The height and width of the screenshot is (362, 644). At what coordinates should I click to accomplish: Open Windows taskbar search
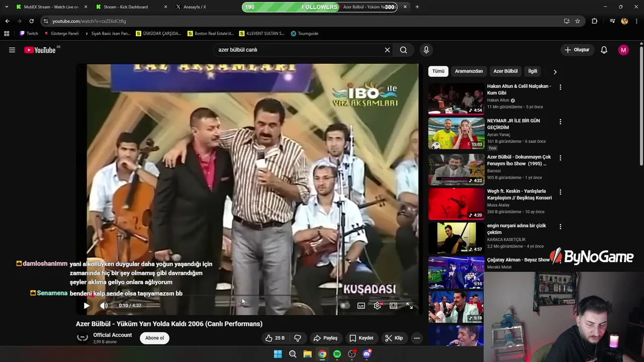pyautogui.click(x=293, y=354)
